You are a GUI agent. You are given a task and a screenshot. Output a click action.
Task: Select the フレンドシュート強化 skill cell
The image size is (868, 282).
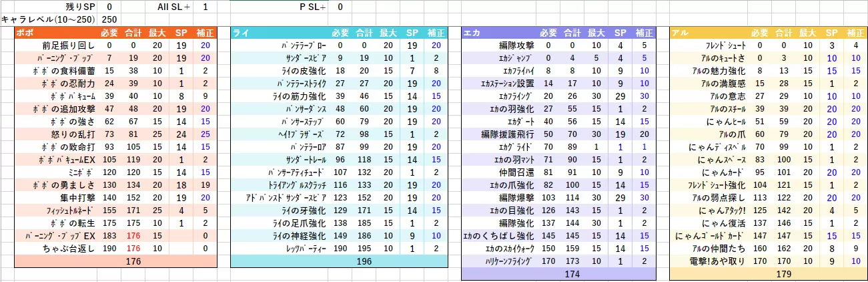(x=709, y=184)
